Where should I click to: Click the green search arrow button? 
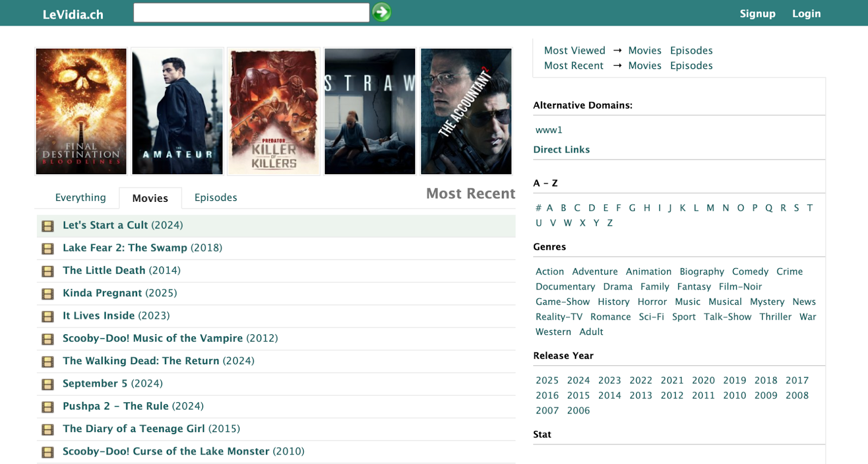[382, 12]
